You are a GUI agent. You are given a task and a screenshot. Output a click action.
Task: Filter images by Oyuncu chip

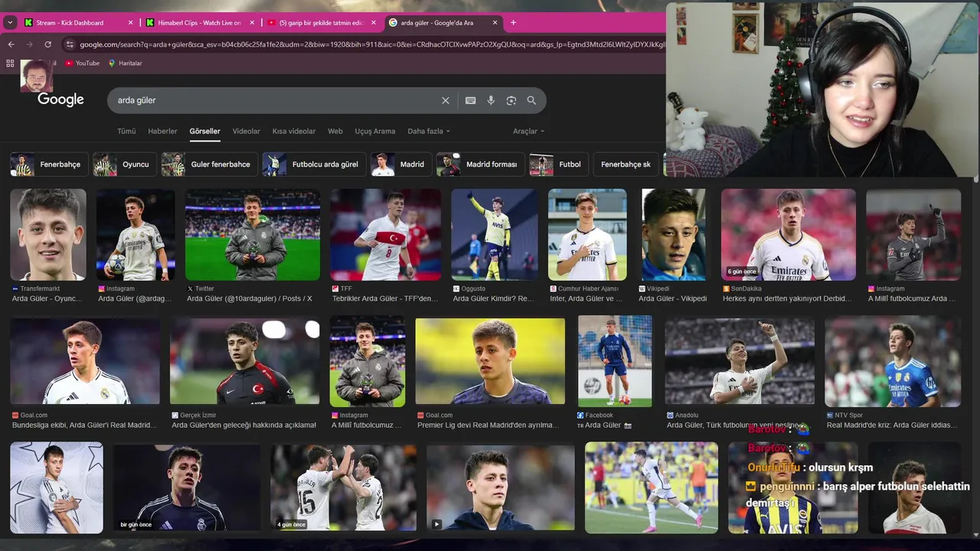[125, 165]
